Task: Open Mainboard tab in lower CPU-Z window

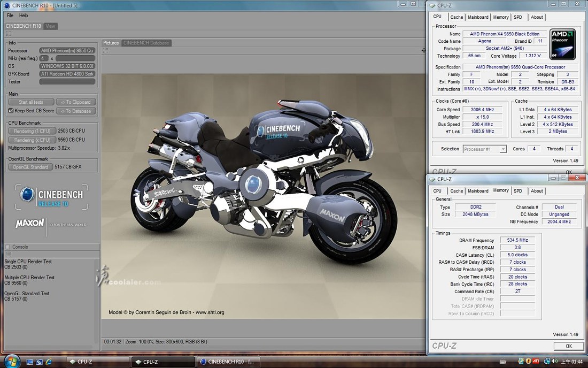Action: [478, 191]
